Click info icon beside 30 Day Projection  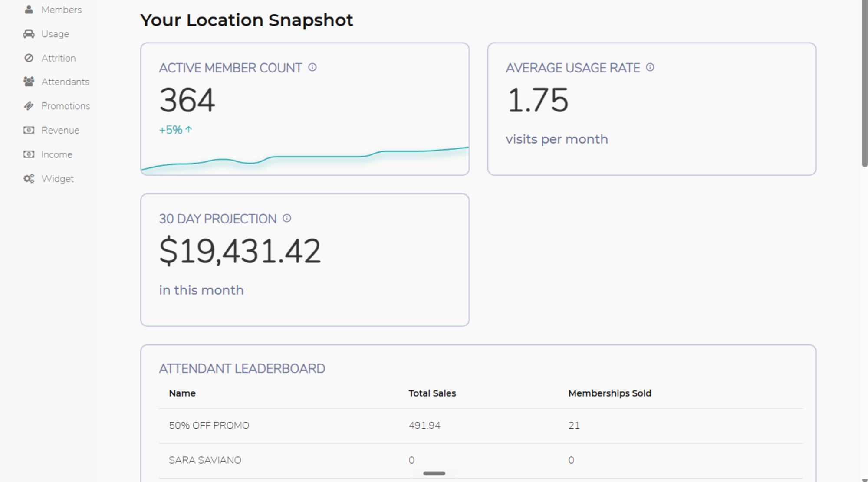coord(287,218)
